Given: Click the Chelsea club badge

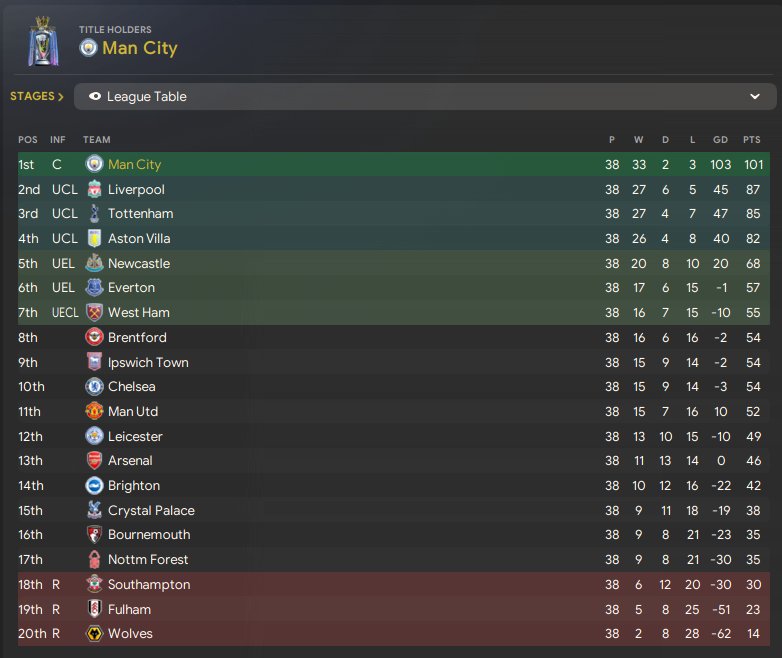Looking at the screenshot, I should 95,387.
